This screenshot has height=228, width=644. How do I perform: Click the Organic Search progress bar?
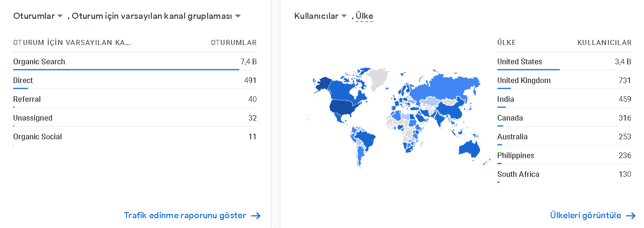coord(126,69)
